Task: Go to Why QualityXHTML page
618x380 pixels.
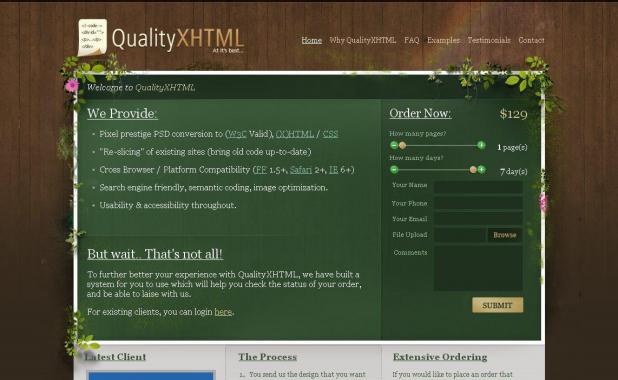Action: [x=363, y=40]
